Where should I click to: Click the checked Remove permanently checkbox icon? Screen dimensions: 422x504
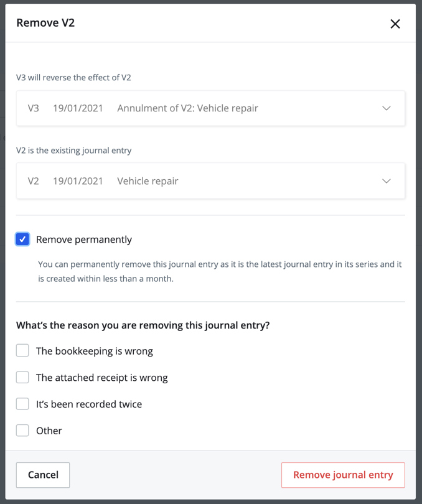click(x=22, y=239)
